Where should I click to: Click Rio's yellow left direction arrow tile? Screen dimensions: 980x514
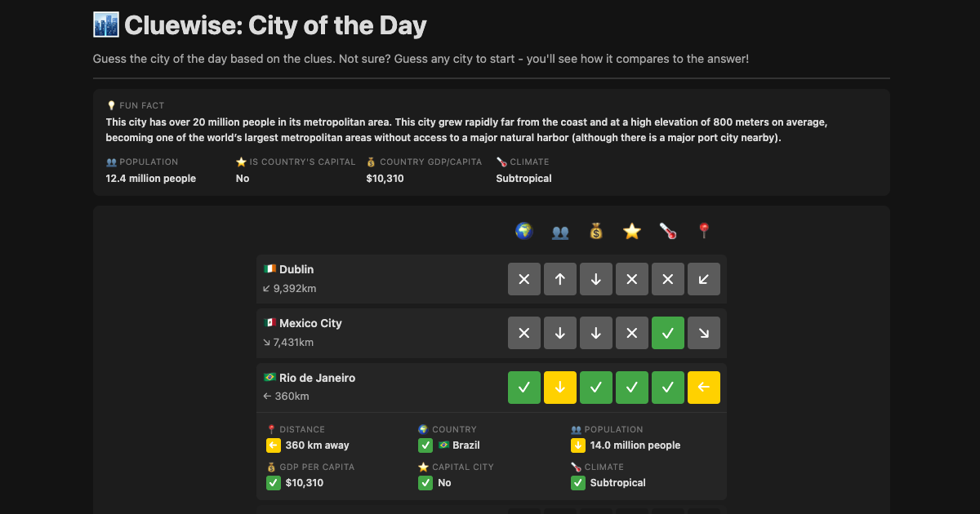tap(703, 387)
